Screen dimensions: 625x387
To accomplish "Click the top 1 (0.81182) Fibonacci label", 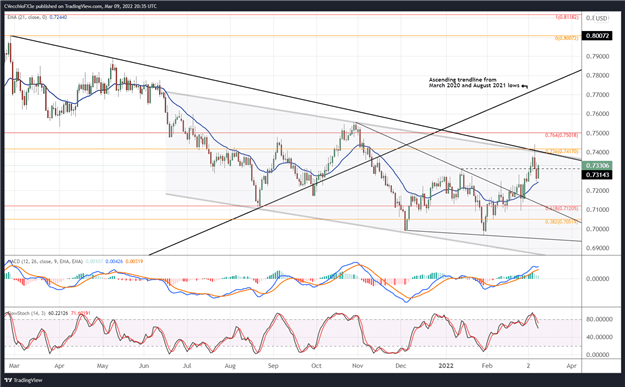I will pyautogui.click(x=566, y=18).
